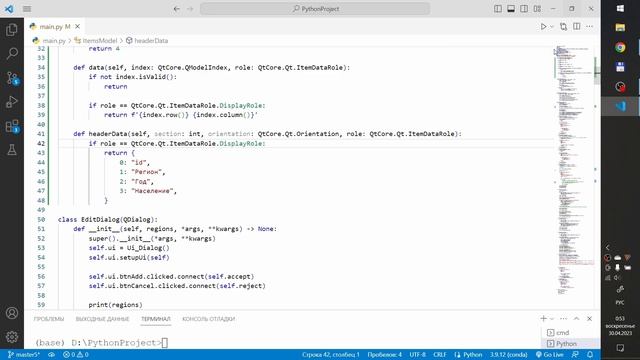Open the Windows action center notifications
640x360 pixels.
pos(620,348)
